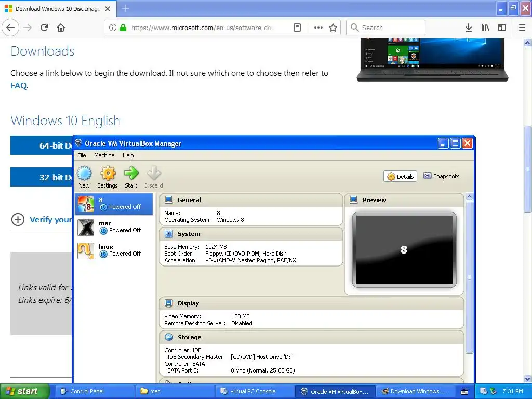
Task: Open the Help menu in VirtualBox
Action: [128, 155]
